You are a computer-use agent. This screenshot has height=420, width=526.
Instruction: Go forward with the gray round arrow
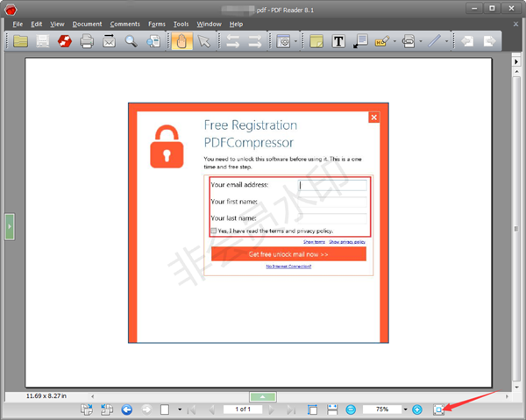point(146,409)
